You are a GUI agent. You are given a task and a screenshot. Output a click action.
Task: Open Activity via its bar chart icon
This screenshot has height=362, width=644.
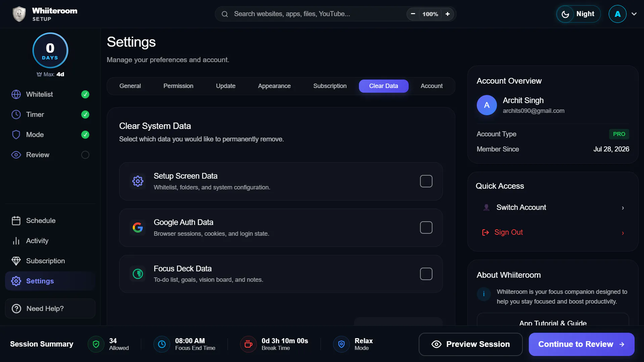[x=16, y=241]
